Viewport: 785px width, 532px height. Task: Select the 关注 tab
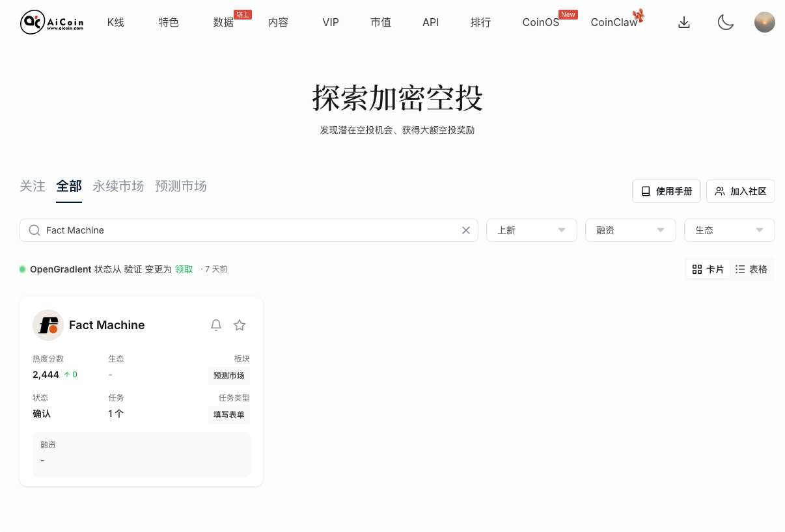click(33, 186)
